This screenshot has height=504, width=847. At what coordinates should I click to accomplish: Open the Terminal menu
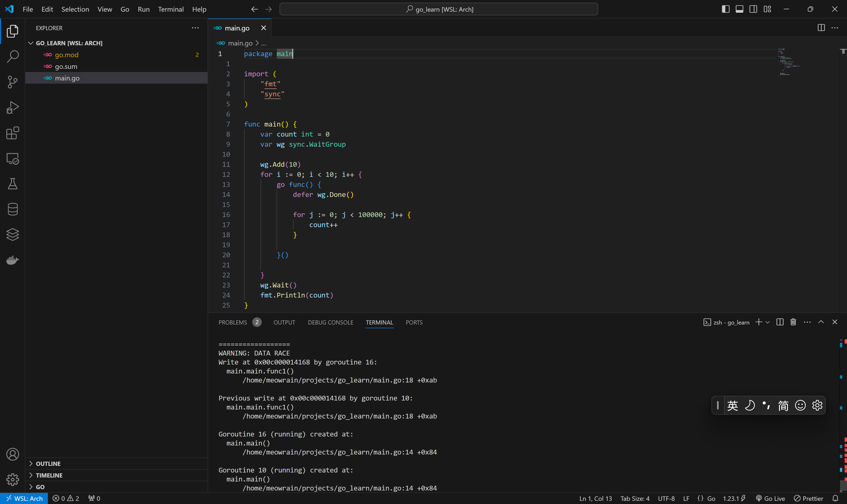click(170, 9)
